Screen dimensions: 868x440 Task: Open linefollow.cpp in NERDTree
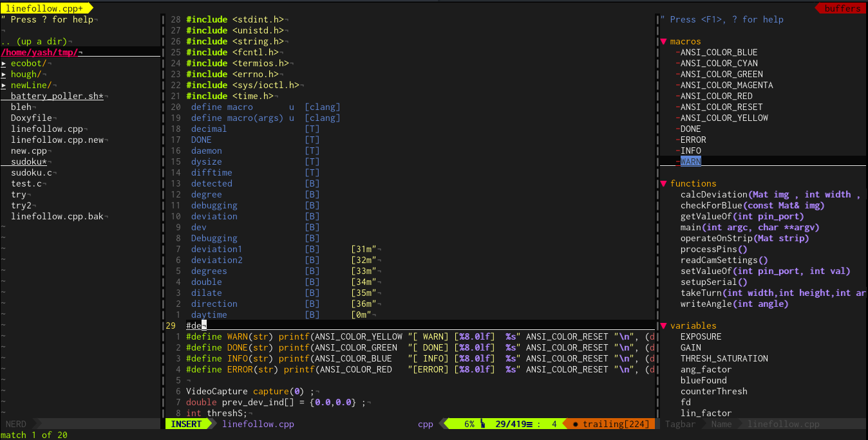click(x=47, y=129)
